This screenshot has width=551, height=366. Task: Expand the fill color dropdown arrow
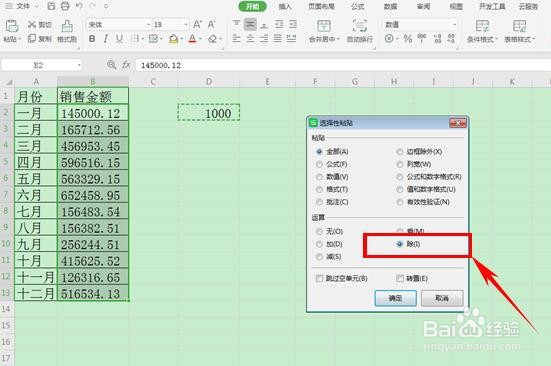181,39
